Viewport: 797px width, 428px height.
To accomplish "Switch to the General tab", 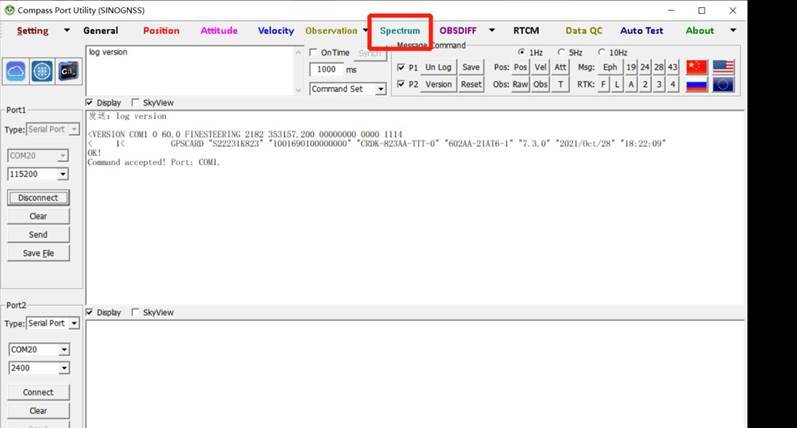I will (101, 30).
